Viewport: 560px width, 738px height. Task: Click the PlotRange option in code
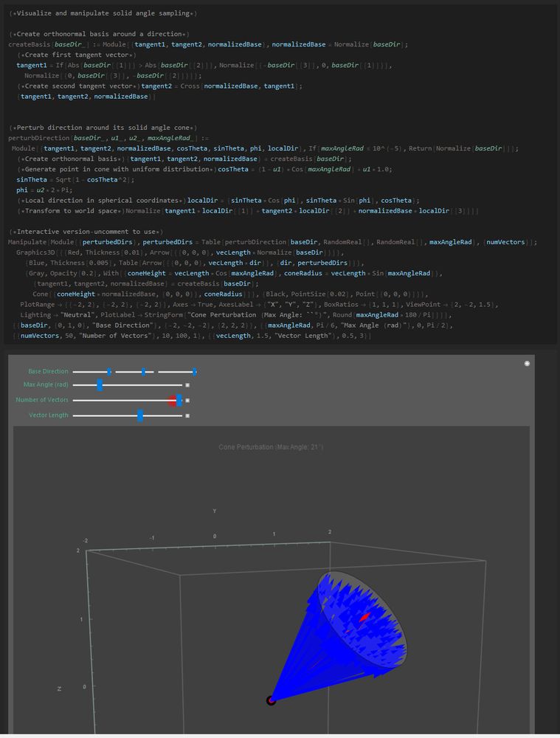[x=38, y=305]
